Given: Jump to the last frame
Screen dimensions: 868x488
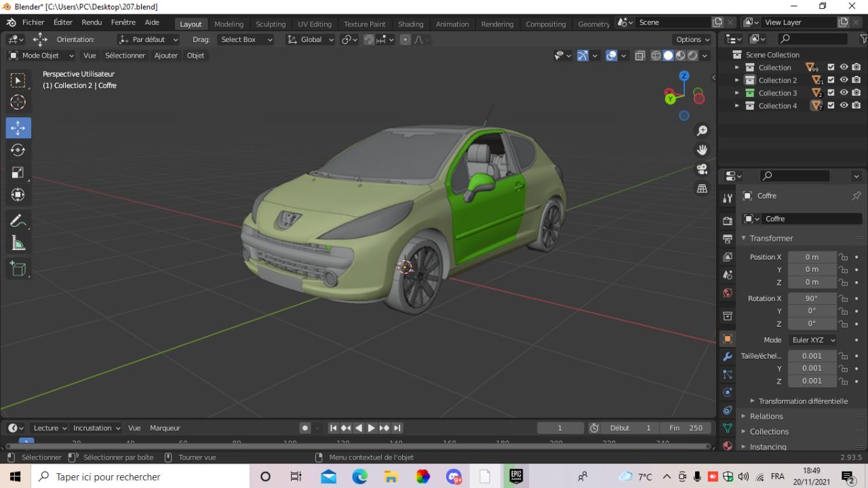Looking at the screenshot, I should pos(397,428).
